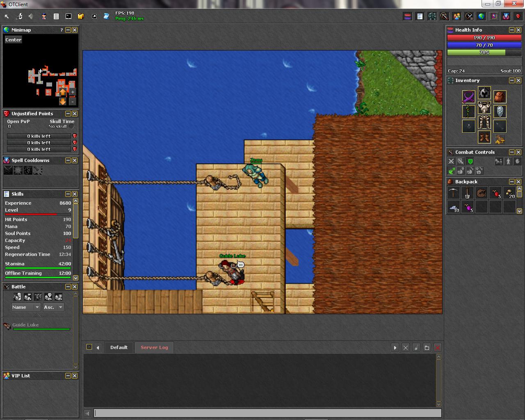Click the Backpack scroll-down arrow
The width and height of the screenshot is (525, 420).
click(519, 211)
